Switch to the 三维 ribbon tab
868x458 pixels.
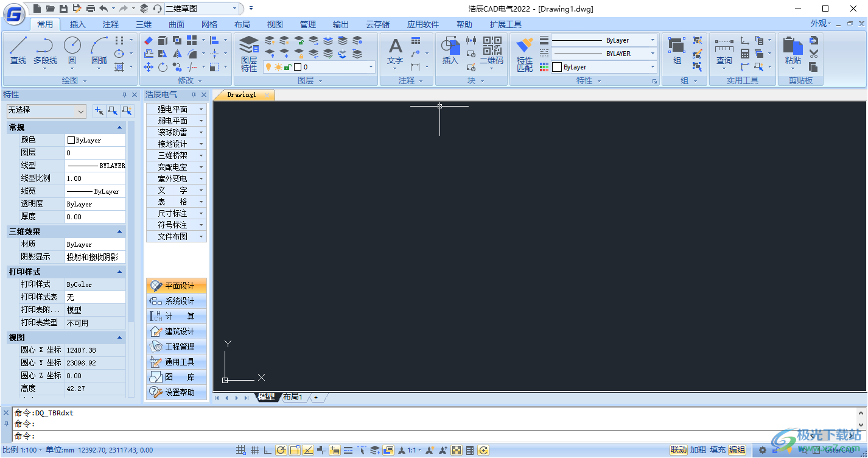click(x=144, y=24)
